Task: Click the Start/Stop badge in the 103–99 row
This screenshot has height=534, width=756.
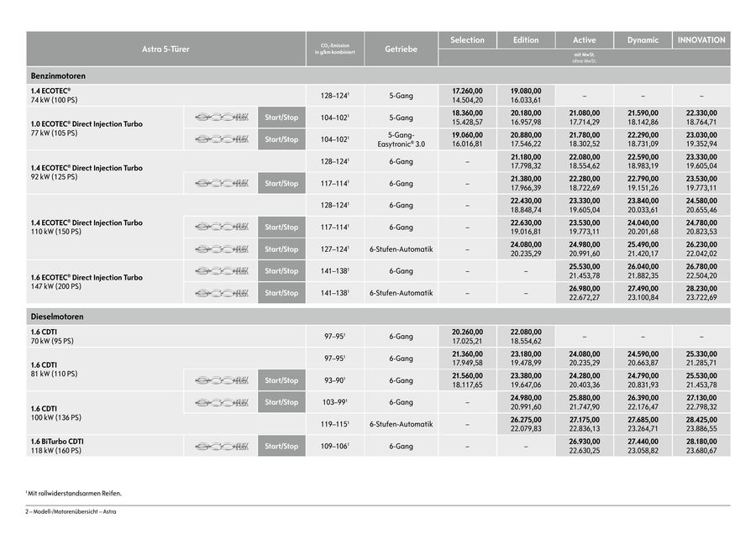Action: (x=281, y=402)
